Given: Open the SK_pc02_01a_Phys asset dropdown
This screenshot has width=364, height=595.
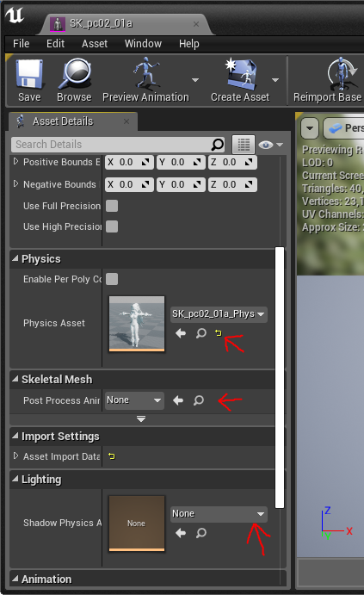Looking at the screenshot, I should (219, 314).
